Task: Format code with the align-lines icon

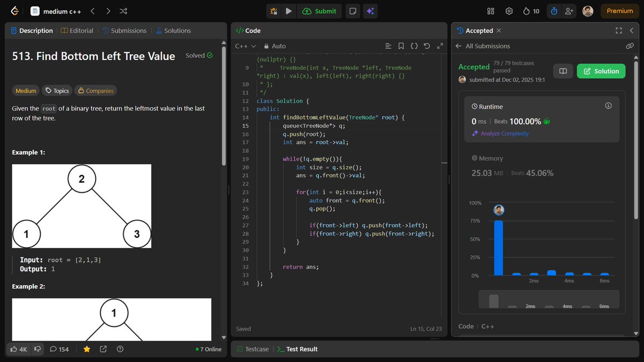Action: [x=388, y=46]
